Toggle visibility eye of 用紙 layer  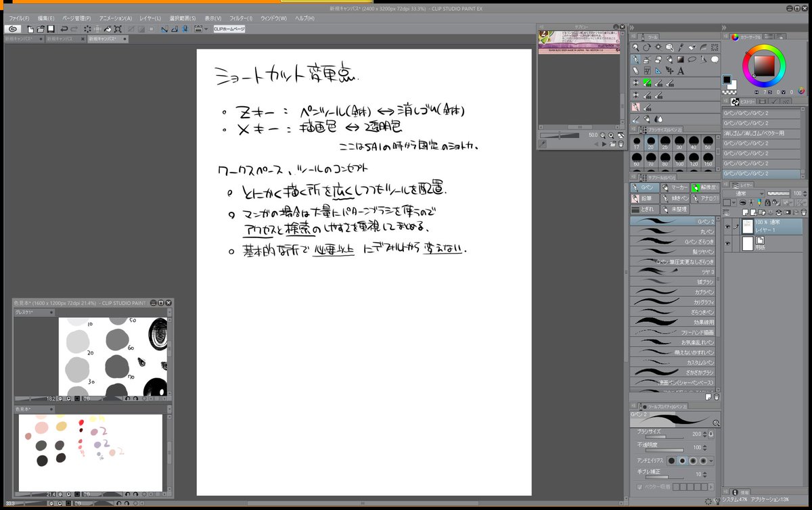(x=727, y=244)
